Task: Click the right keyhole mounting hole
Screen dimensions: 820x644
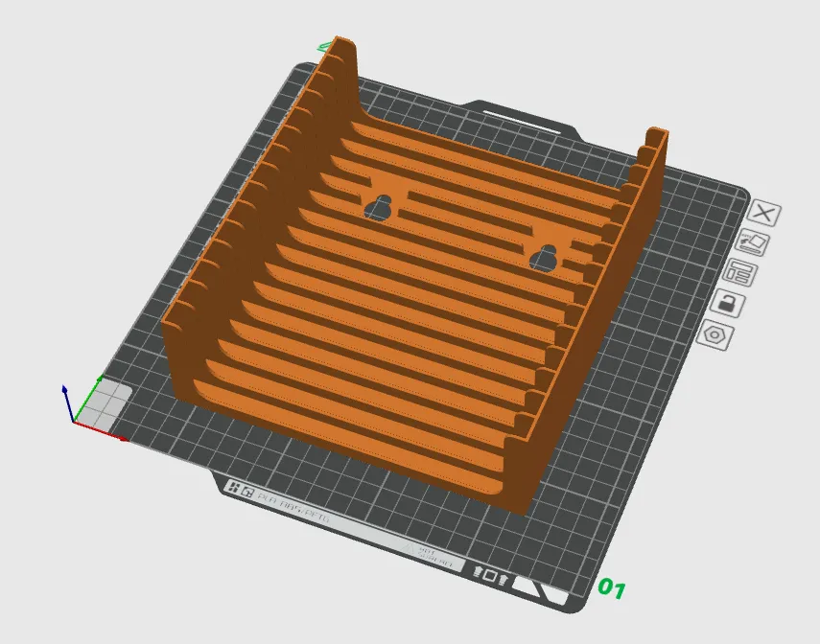Action: pyautogui.click(x=544, y=258)
